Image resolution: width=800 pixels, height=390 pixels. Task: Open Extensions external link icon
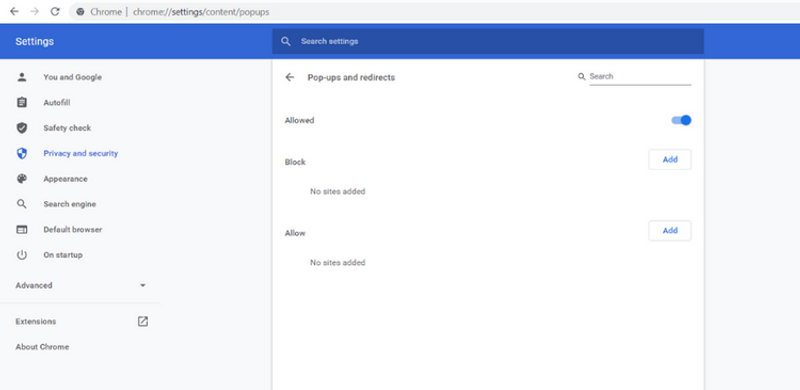143,321
